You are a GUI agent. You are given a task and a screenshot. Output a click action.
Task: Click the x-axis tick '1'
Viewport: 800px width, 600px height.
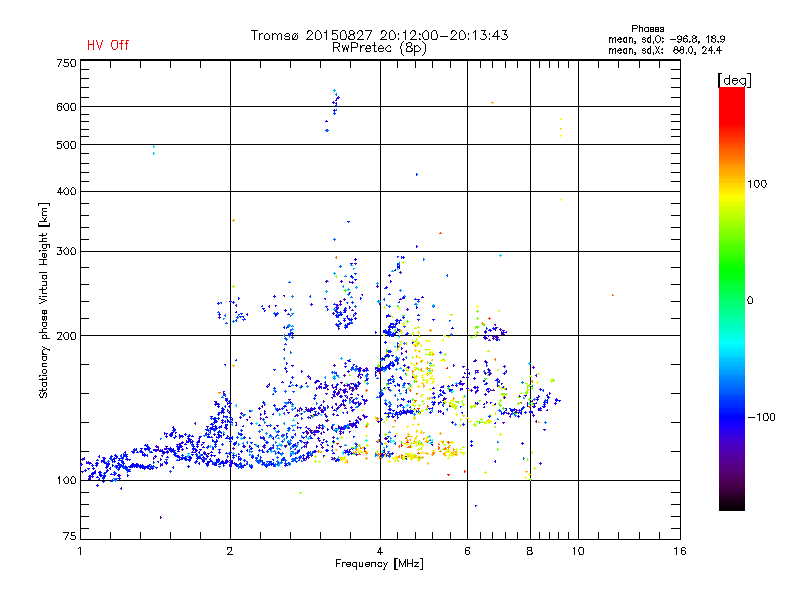click(x=80, y=551)
